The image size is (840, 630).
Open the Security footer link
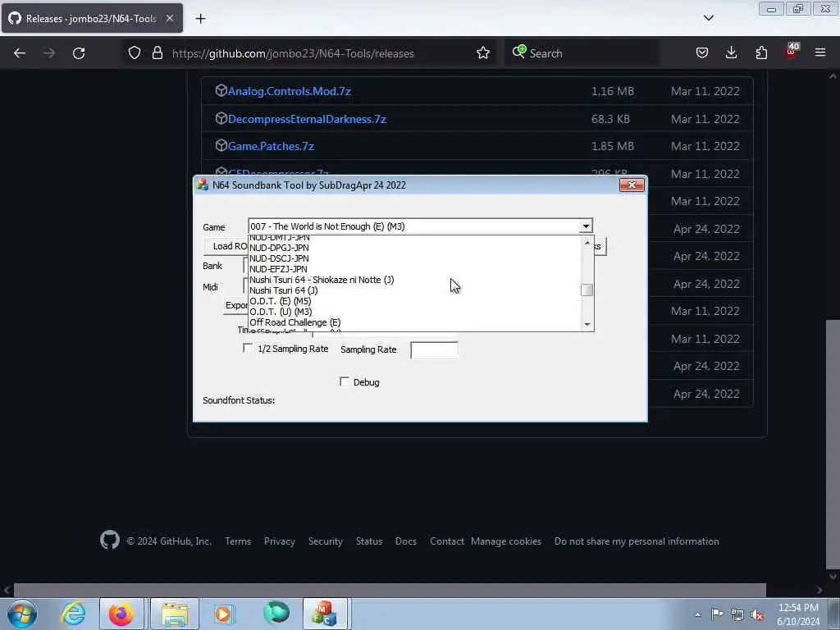(325, 541)
